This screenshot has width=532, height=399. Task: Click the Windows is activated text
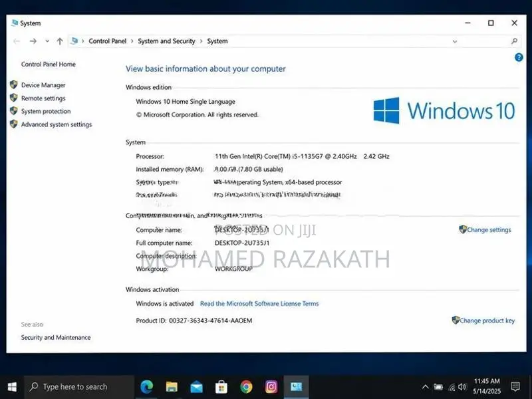[x=164, y=304]
